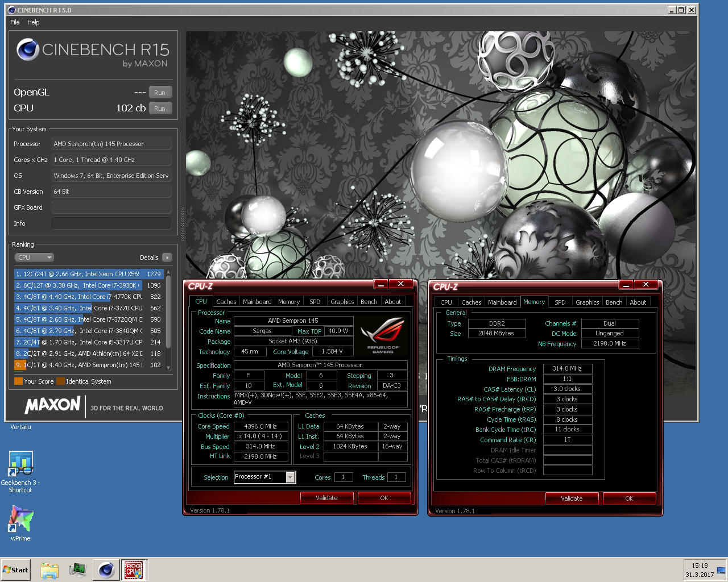
Task: Click the Threads count field
Action: 396,477
